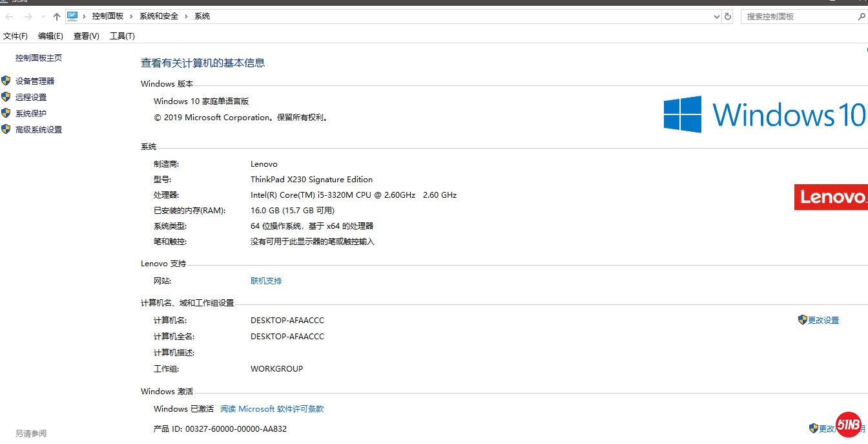Open 系统保护 (System protection) link
This screenshot has width=868, height=444.
click(x=31, y=113)
